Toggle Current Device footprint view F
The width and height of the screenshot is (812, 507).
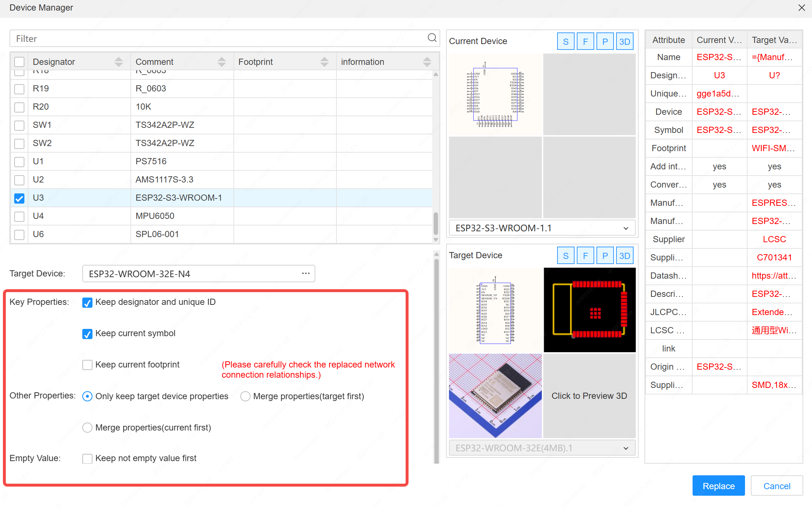pyautogui.click(x=585, y=42)
